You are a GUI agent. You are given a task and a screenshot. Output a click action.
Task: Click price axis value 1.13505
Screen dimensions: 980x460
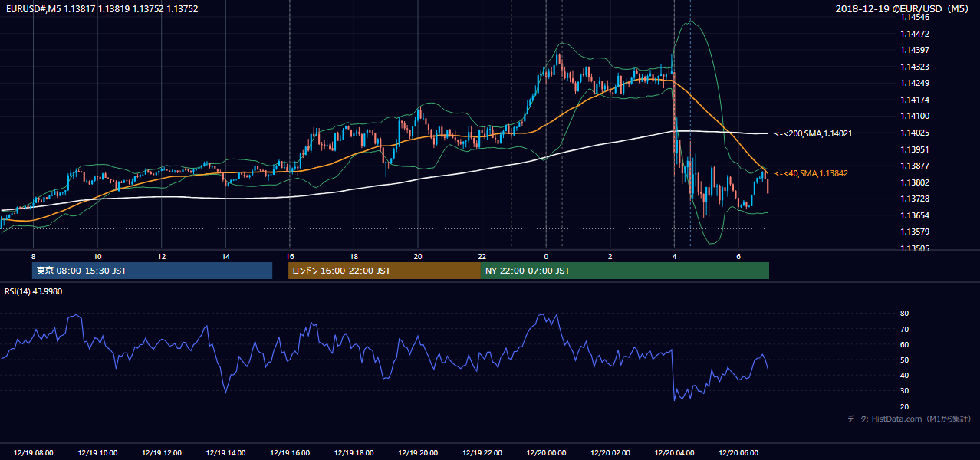click(x=914, y=248)
